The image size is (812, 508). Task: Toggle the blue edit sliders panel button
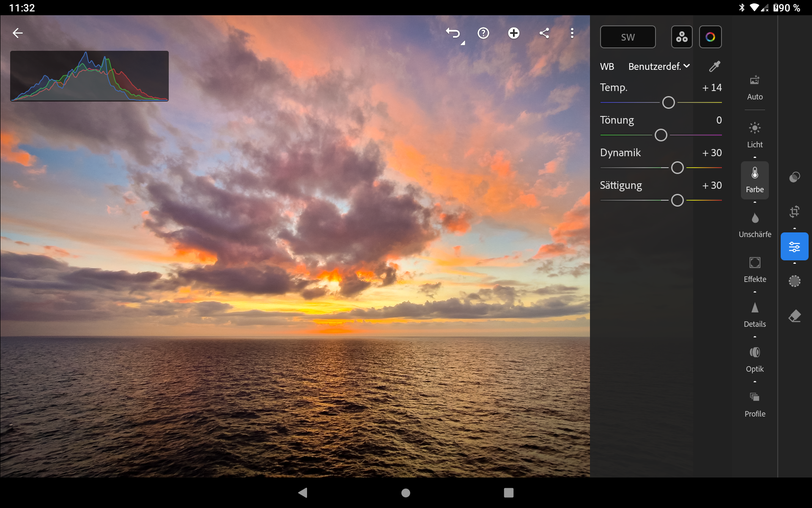pos(794,246)
